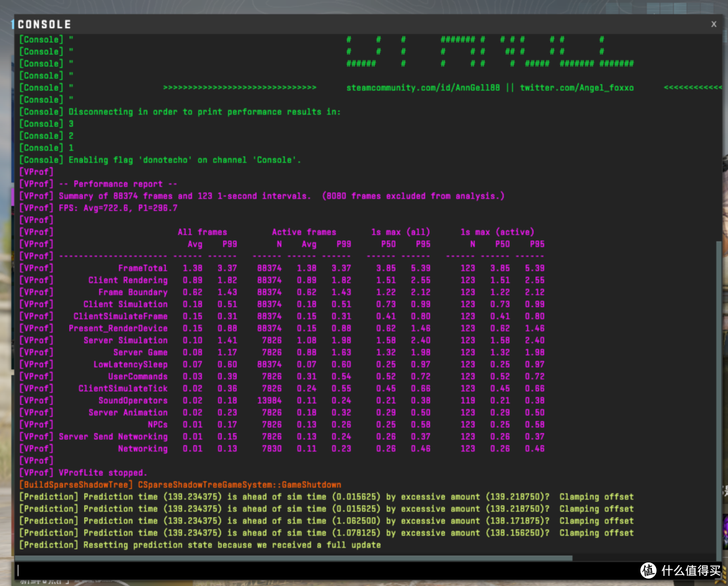Click the 'All frames' column header
Image resolution: width=728 pixels, height=586 pixels.
[x=202, y=232]
